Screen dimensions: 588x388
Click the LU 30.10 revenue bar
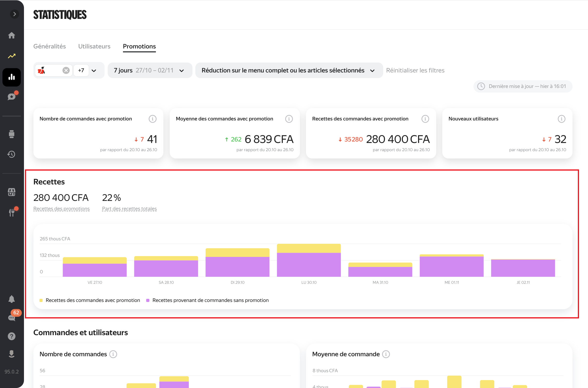(309, 260)
